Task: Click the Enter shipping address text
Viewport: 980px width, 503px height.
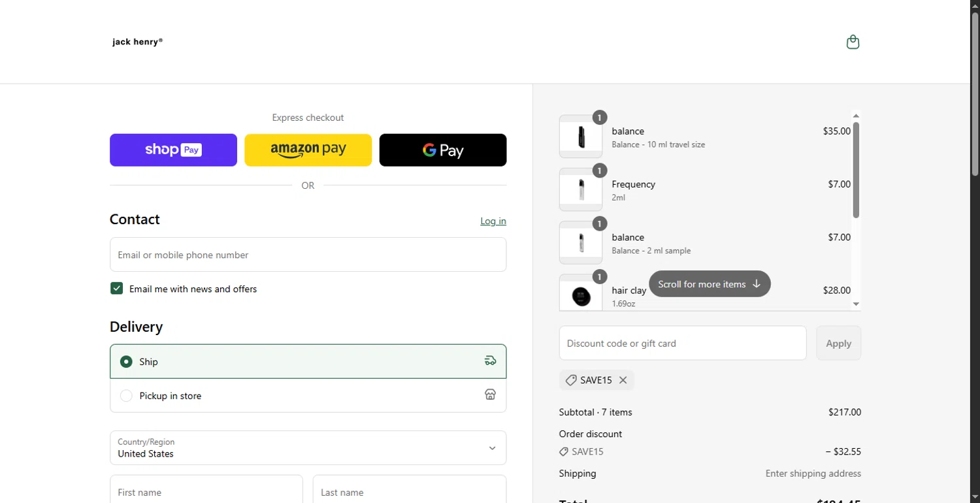Action: pyautogui.click(x=813, y=474)
